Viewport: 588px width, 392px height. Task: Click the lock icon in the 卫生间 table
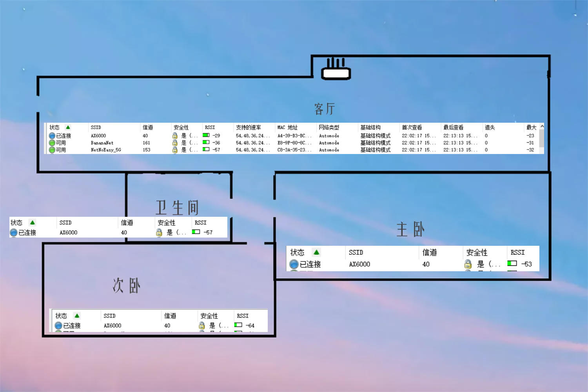click(x=160, y=232)
